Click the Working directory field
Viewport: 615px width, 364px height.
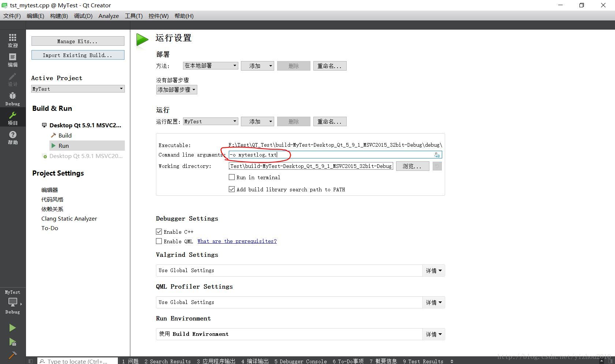[x=311, y=166]
